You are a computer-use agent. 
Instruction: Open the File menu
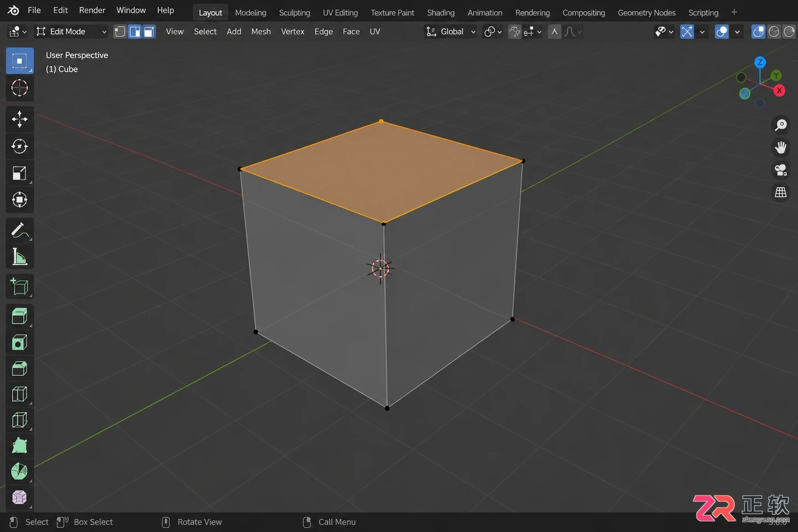click(34, 10)
